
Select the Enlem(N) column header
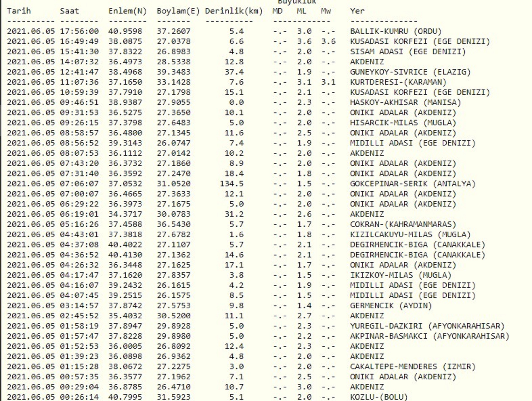[128, 11]
